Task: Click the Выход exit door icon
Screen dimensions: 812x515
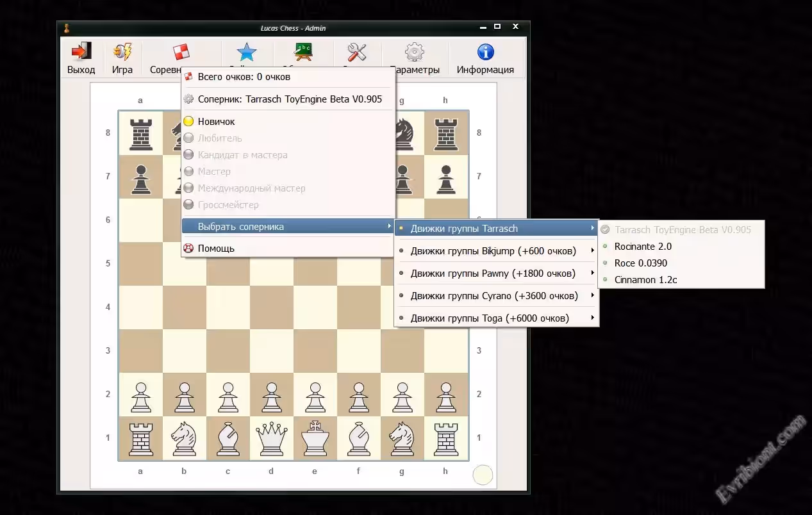Action: 81,53
